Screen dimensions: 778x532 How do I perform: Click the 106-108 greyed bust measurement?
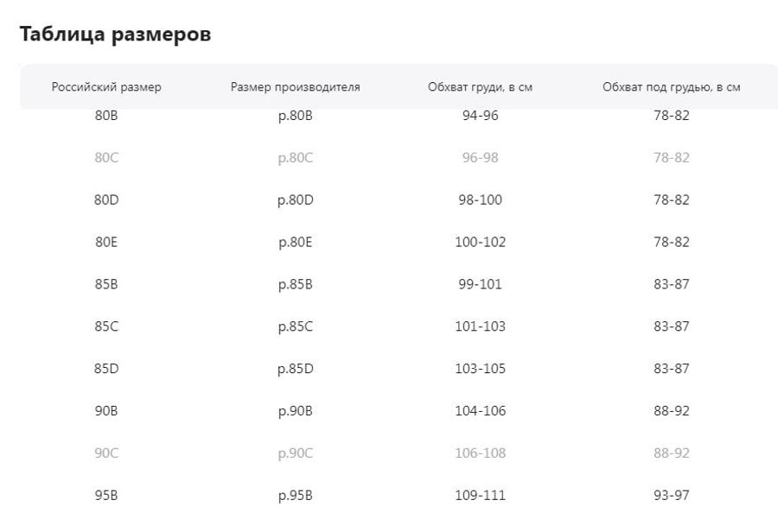click(481, 453)
